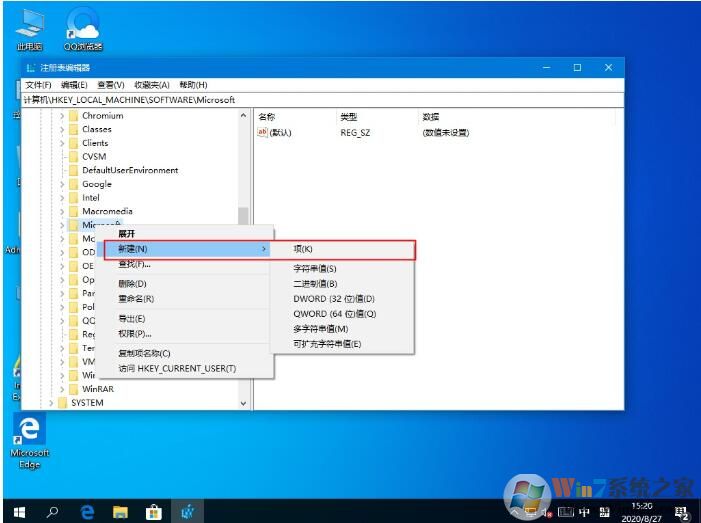This screenshot has height=523, width=701.
Task: Click the 中 input method indicator
Action: pyautogui.click(x=584, y=512)
